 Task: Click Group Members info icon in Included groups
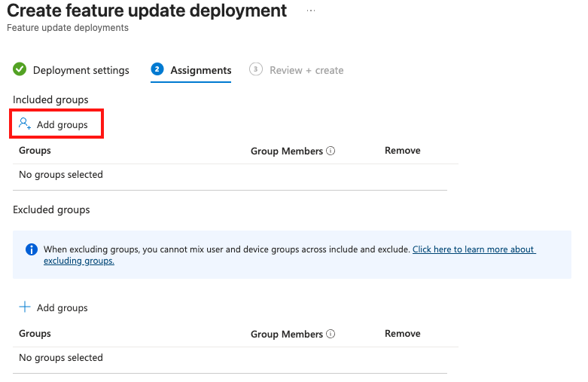pyautogui.click(x=331, y=151)
